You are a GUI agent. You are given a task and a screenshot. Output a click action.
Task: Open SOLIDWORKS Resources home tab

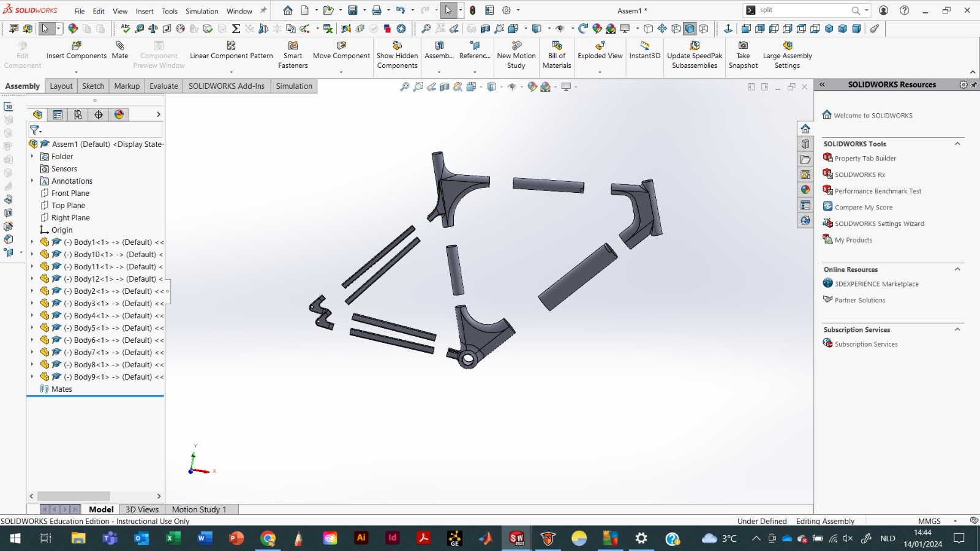(805, 129)
